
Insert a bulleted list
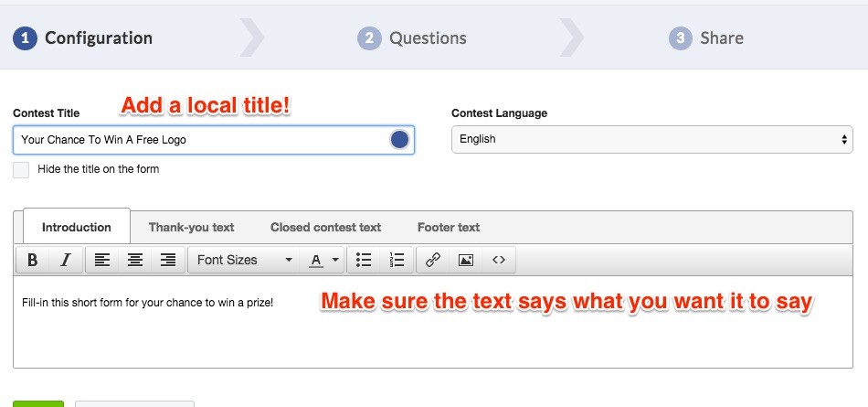pos(364,260)
